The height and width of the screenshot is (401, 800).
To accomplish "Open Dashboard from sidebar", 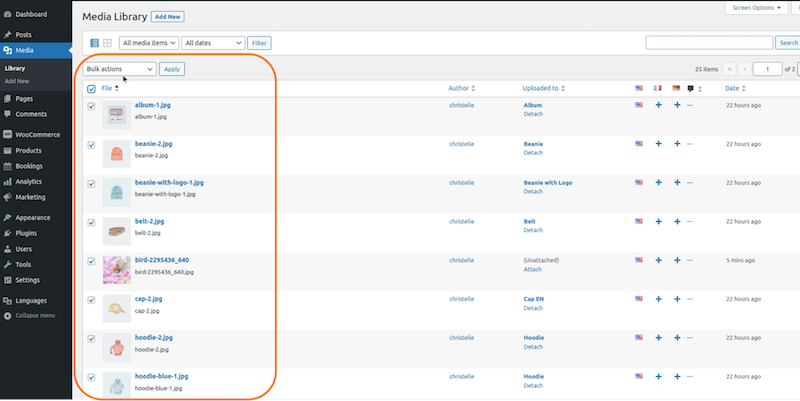I will pos(31,14).
